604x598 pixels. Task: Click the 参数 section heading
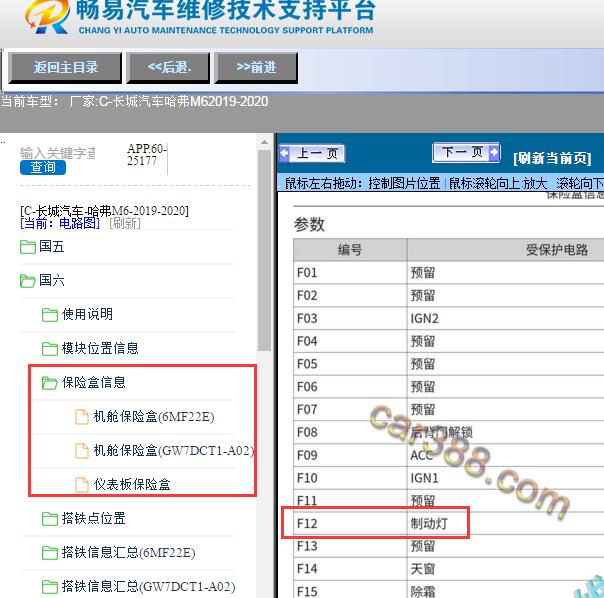tap(309, 224)
